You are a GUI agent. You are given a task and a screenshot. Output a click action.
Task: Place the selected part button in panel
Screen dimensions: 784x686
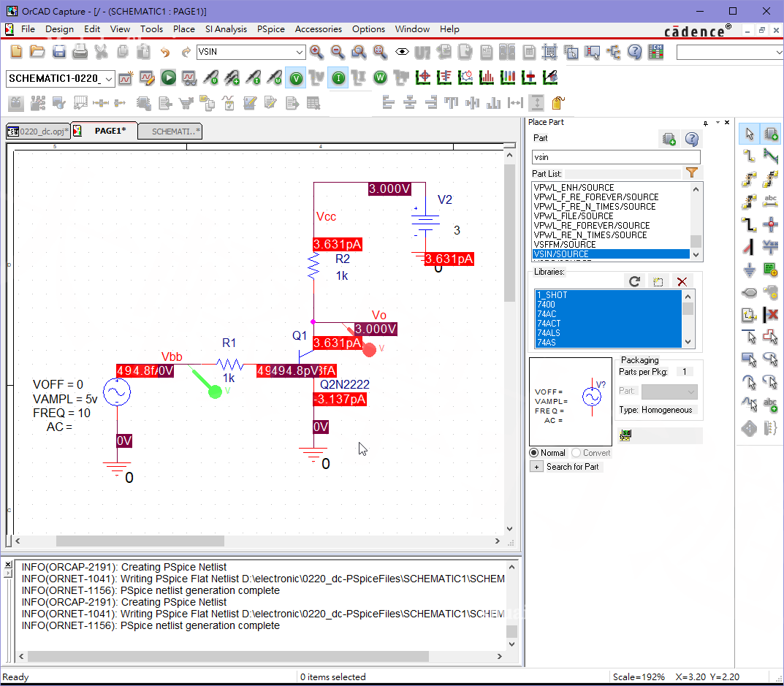pyautogui.click(x=669, y=139)
